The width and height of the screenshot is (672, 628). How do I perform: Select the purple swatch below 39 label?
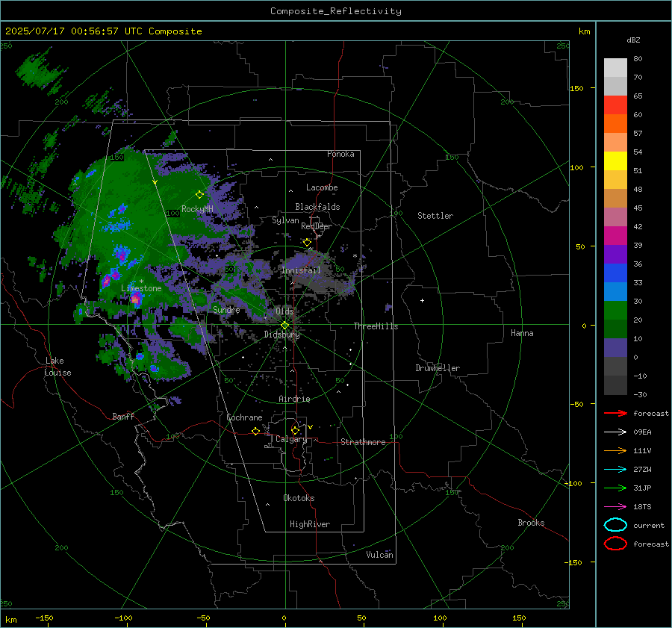(x=615, y=254)
